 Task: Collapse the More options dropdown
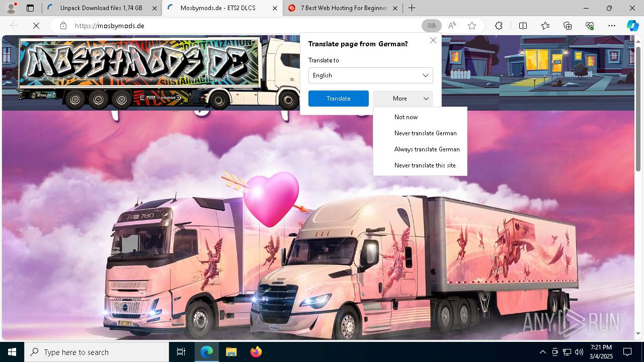[x=403, y=99]
